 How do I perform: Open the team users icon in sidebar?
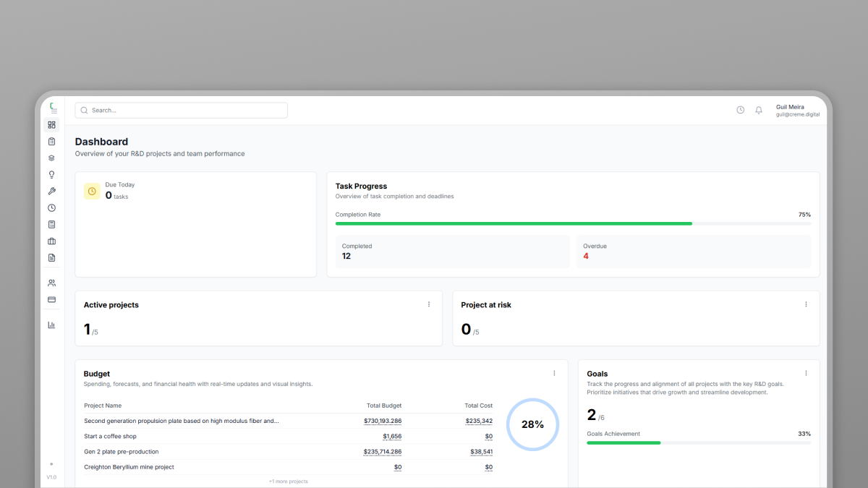coord(51,283)
